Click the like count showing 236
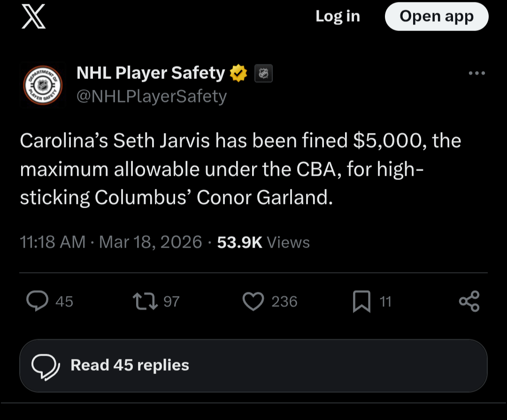Image resolution: width=507 pixels, height=420 pixels. (285, 302)
